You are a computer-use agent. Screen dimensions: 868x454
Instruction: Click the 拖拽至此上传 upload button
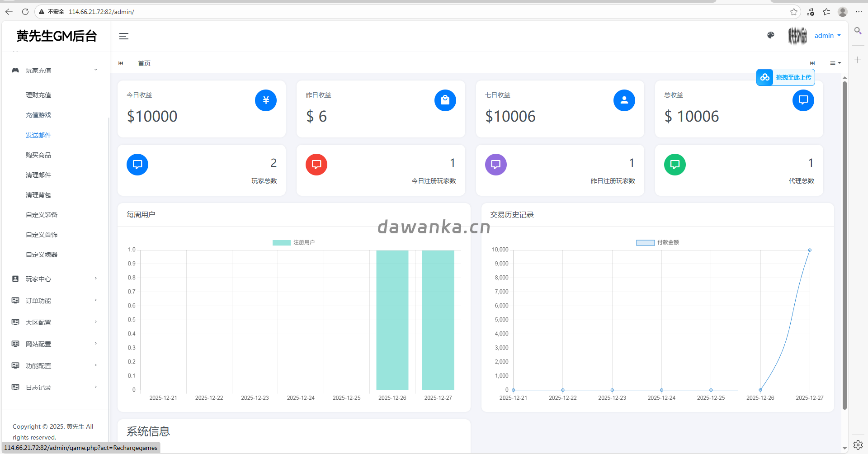tap(786, 77)
